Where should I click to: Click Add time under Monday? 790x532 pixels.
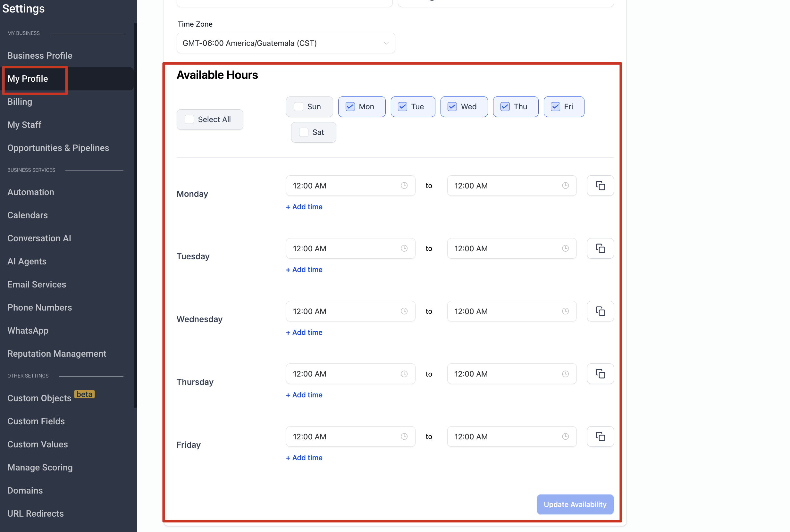pos(304,207)
